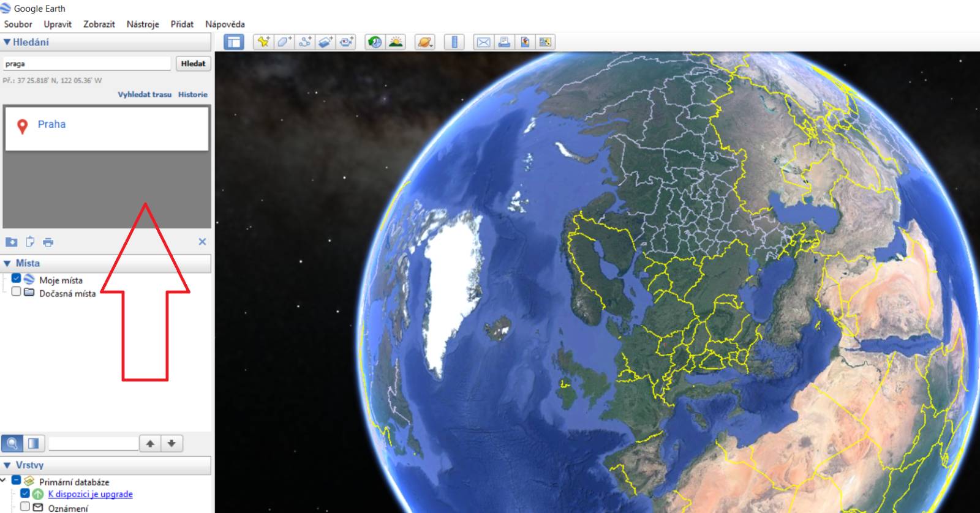Click the Oznámení envelope icon
980x513 pixels.
38,507
